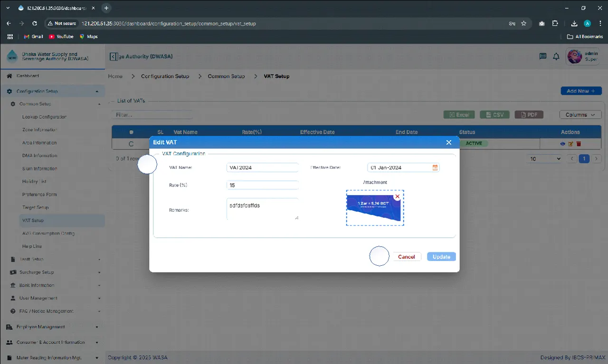Click the VAT list Filter field
This screenshot has height=364, width=608.
coord(153,115)
